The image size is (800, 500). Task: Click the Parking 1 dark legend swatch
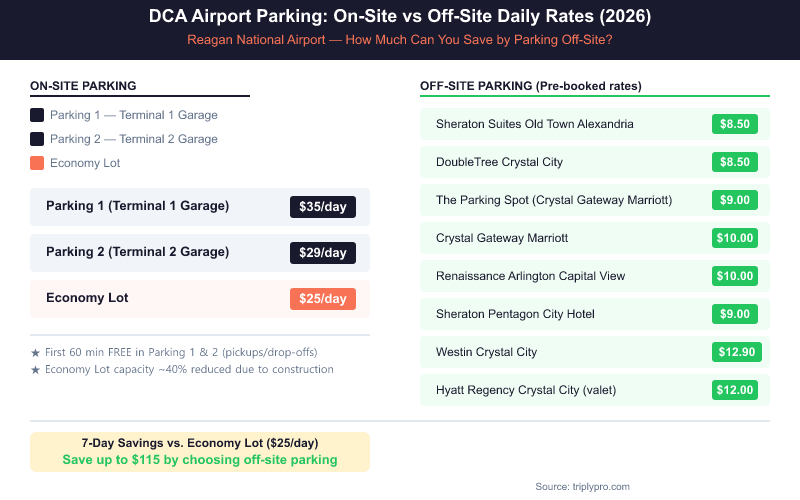(37, 114)
